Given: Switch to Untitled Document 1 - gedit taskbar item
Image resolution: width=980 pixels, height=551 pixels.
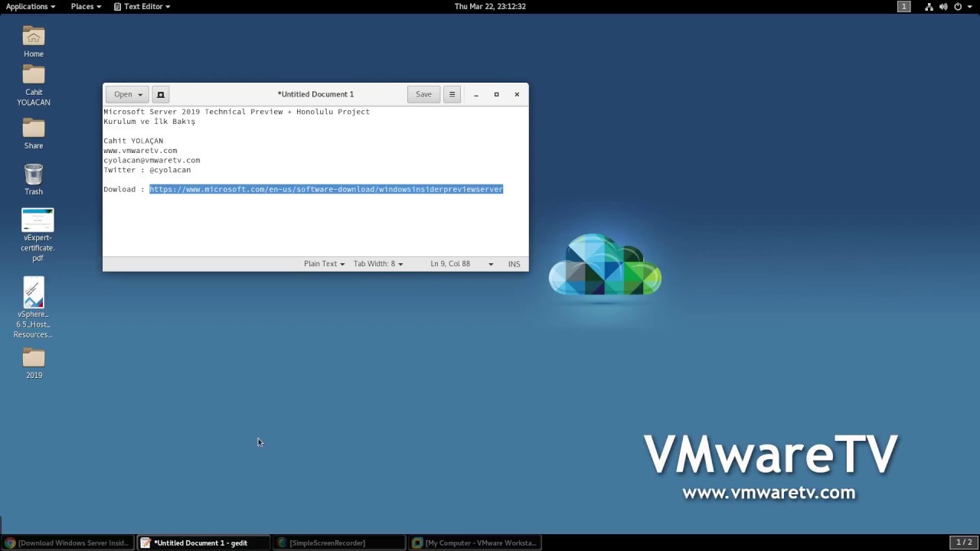Looking at the screenshot, I should (x=203, y=543).
